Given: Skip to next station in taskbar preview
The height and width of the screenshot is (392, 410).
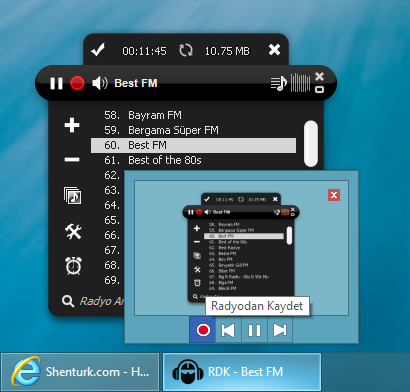Looking at the screenshot, I should click(x=280, y=330).
